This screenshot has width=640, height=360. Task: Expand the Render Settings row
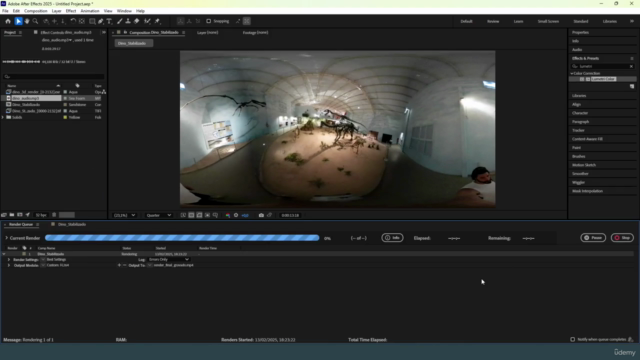tap(9, 260)
